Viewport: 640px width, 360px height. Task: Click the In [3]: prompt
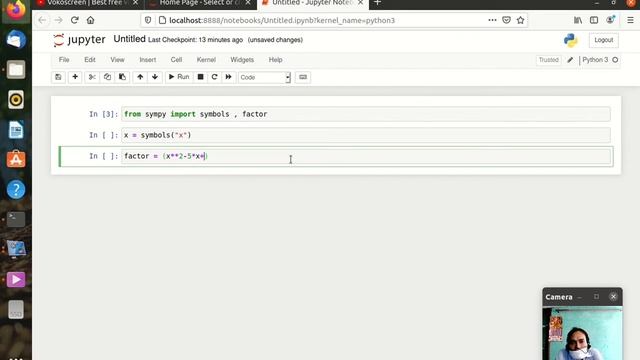coord(104,114)
